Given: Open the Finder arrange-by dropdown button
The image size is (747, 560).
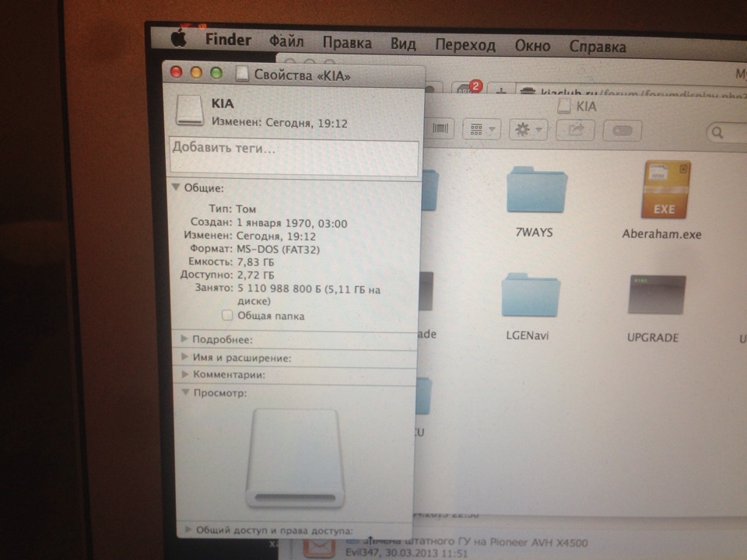Looking at the screenshot, I should tap(482, 129).
